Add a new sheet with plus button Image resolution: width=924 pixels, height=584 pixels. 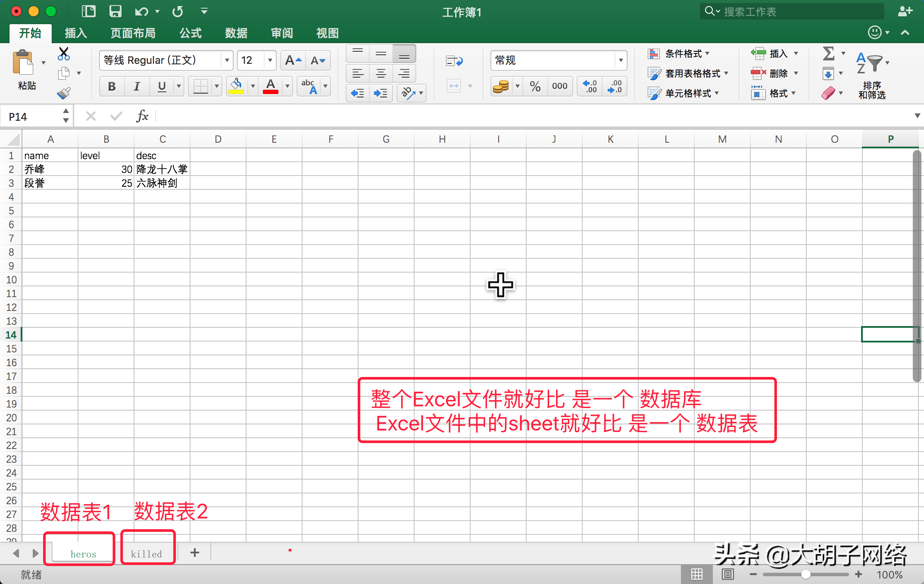[x=195, y=553]
